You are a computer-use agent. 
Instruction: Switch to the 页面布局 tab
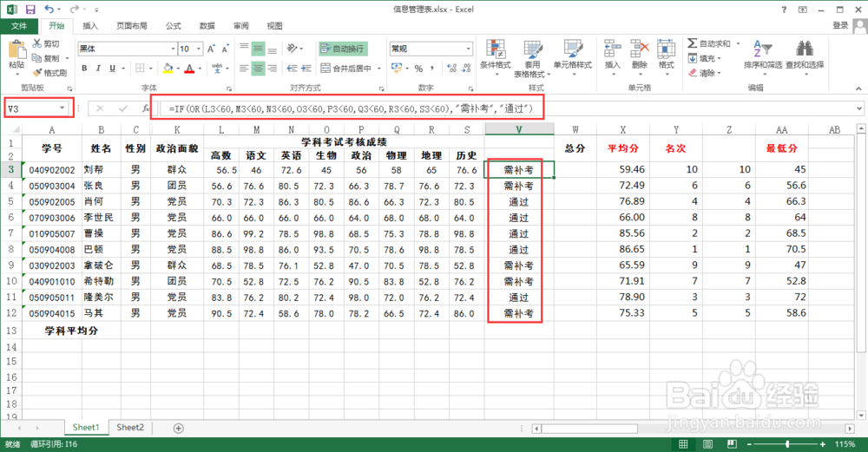point(132,26)
